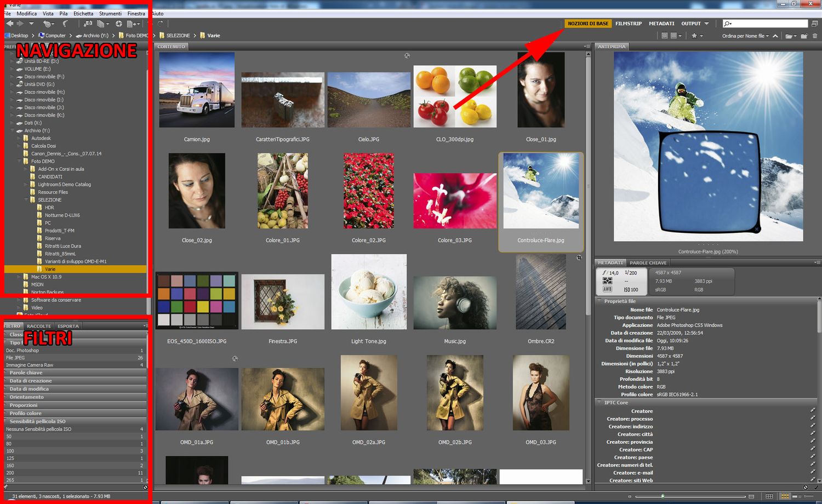Apply metadata changes with the checkmark icon

click(x=816, y=487)
